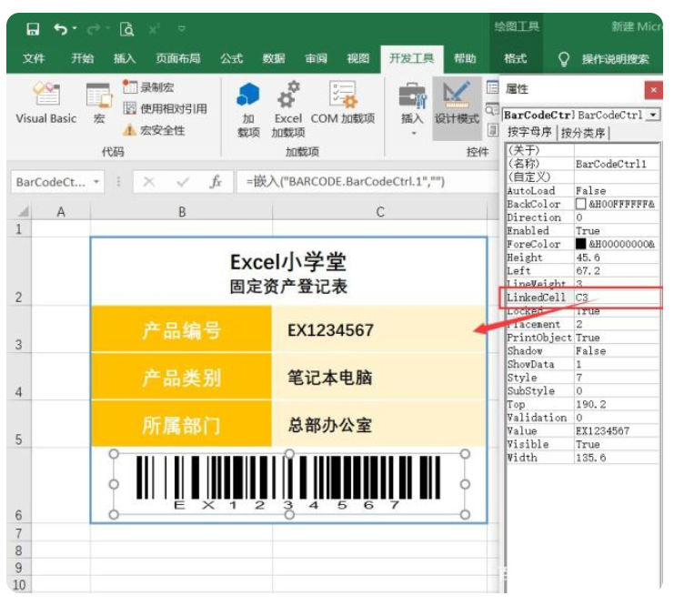Viewport: 674px width, 616px height.
Task: Switch to the 开始 ribbon tab
Action: pyautogui.click(x=82, y=58)
